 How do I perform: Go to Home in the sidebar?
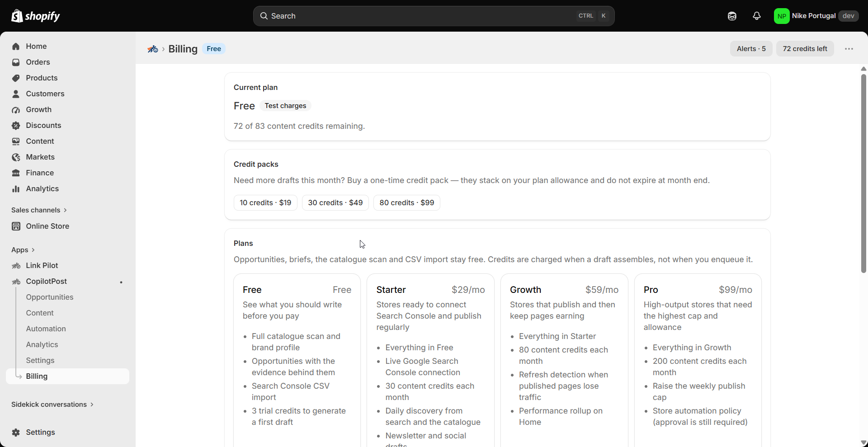pos(67,47)
